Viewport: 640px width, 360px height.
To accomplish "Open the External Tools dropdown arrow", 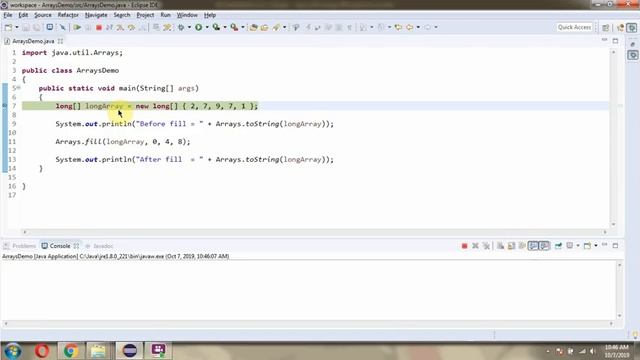I will coord(243,27).
